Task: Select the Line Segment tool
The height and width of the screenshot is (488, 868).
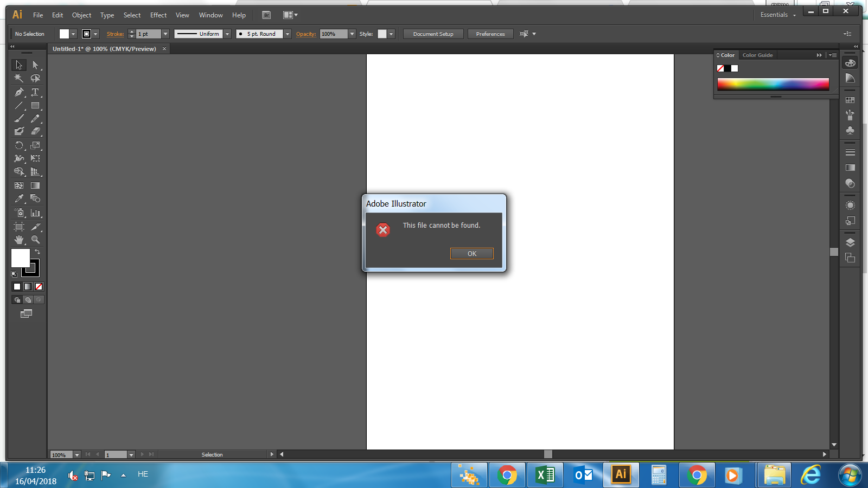Action: tap(19, 106)
